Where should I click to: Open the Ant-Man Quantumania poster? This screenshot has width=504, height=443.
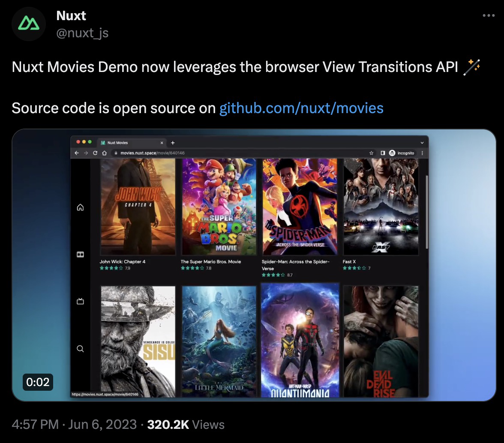coord(300,340)
